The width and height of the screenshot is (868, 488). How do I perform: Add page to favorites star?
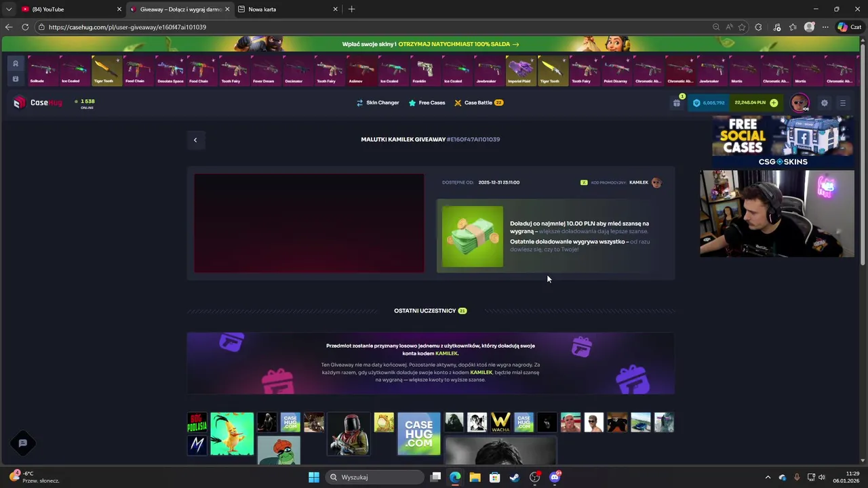[x=742, y=27]
